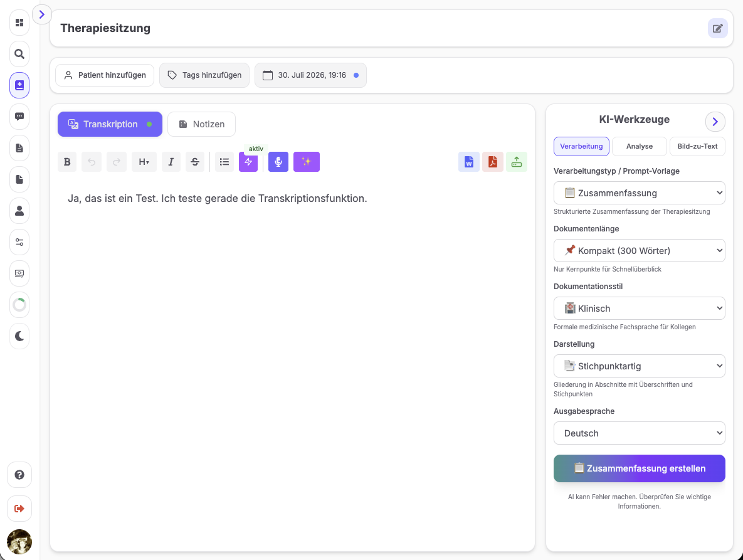Open the Zusammenfassung prompt template dropdown

639,193
